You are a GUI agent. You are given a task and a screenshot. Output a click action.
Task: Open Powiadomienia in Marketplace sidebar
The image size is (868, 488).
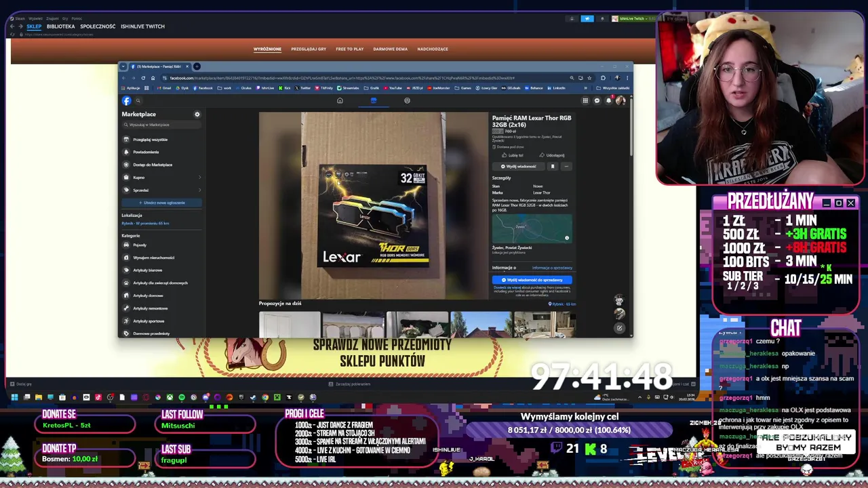161,152
